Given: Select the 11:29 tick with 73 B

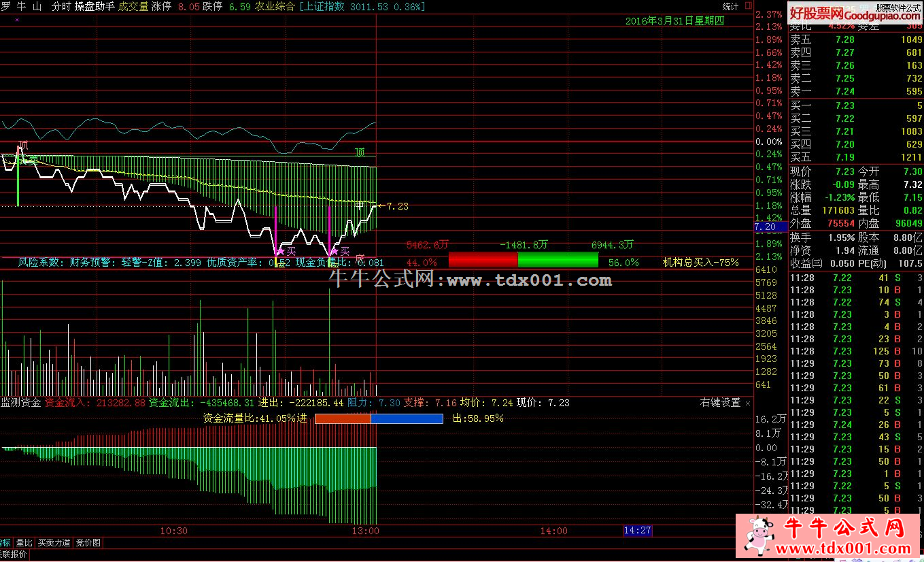Looking at the screenshot, I should point(856,363).
